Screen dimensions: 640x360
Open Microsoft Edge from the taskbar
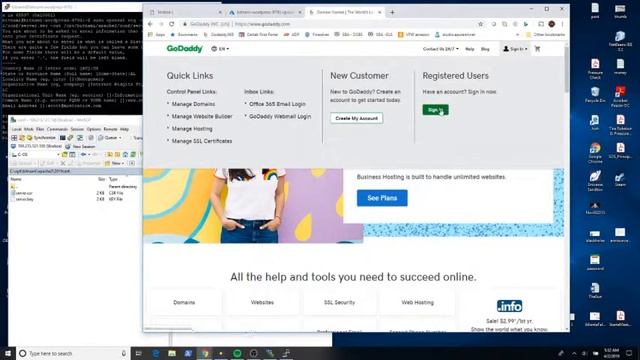[156, 353]
